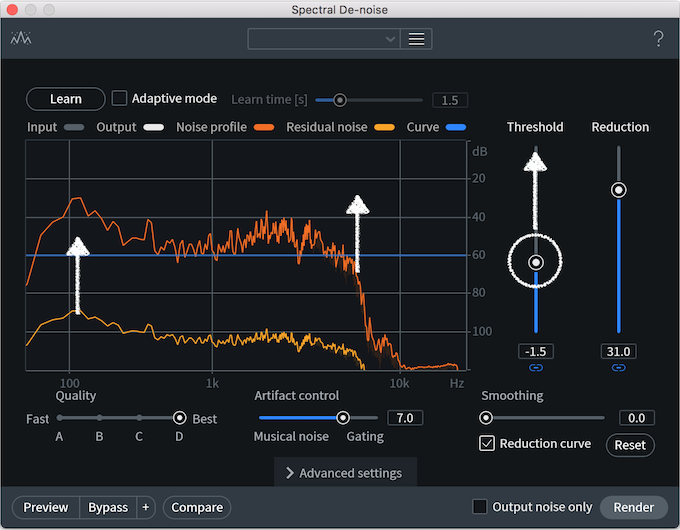Viewport: 680px width, 530px height.
Task: Click the 'Fast' quality label
Action: coord(37,419)
